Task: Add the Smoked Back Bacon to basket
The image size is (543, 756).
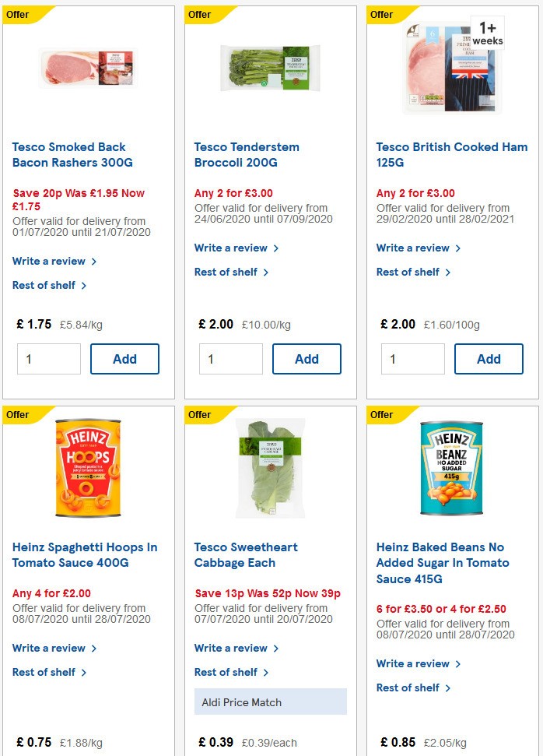Action: click(x=124, y=359)
